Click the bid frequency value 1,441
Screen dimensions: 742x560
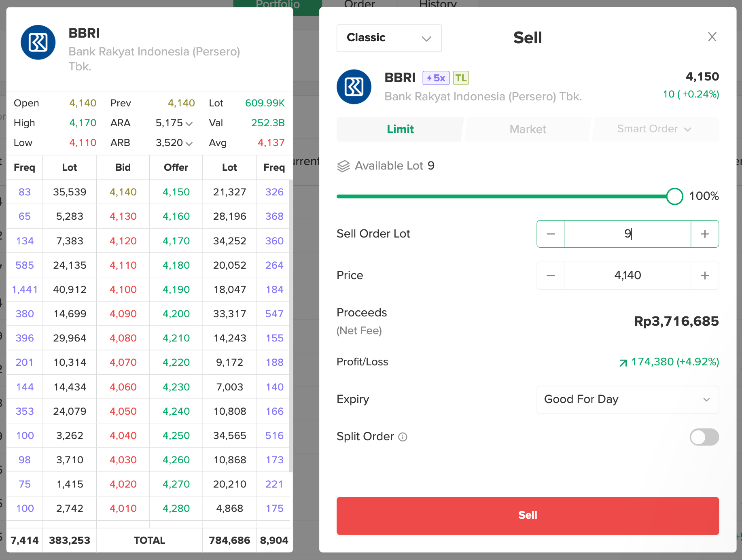[x=25, y=290]
